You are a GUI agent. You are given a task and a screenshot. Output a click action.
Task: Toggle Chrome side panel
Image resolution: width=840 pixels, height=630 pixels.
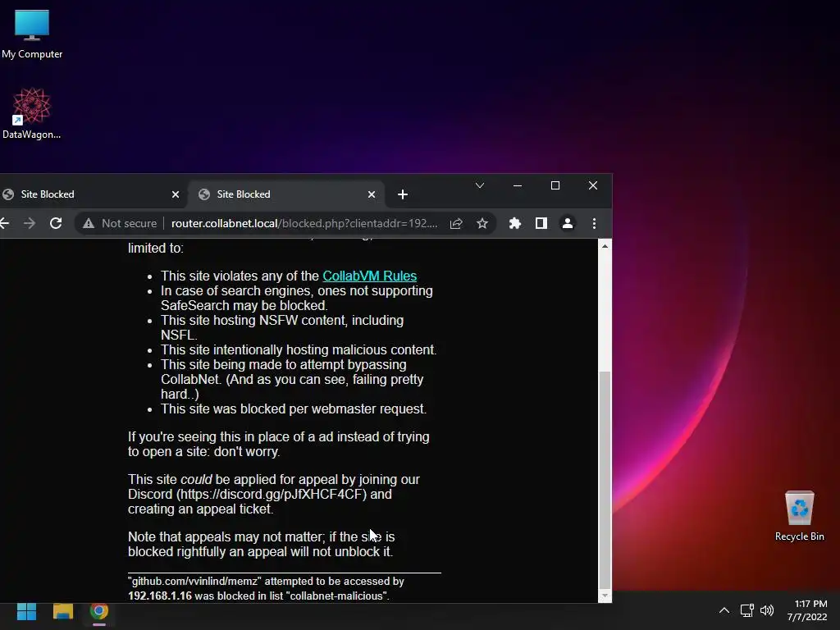tap(541, 223)
